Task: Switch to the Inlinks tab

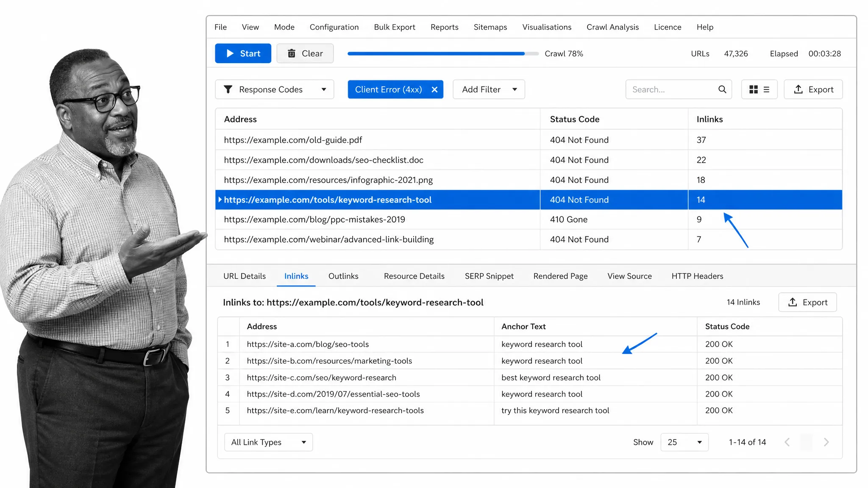Action: tap(296, 276)
